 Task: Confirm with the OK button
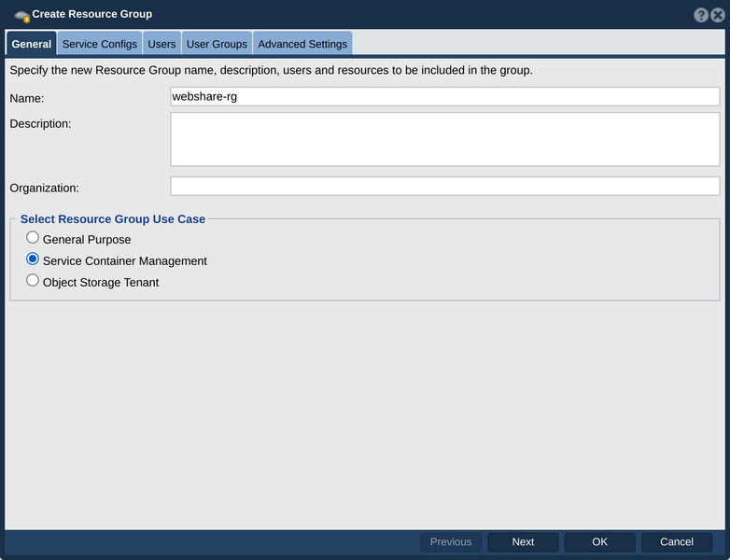tap(599, 542)
